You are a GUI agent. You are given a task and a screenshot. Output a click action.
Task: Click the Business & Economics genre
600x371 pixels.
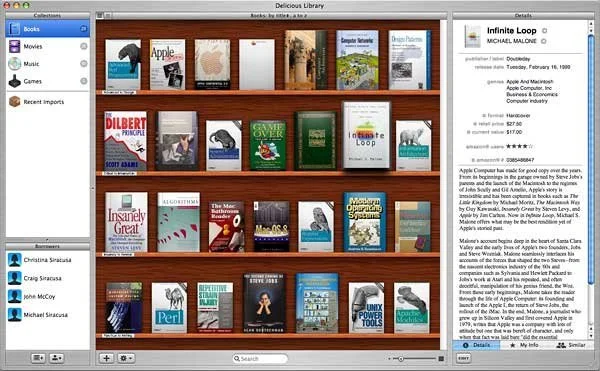[532, 94]
